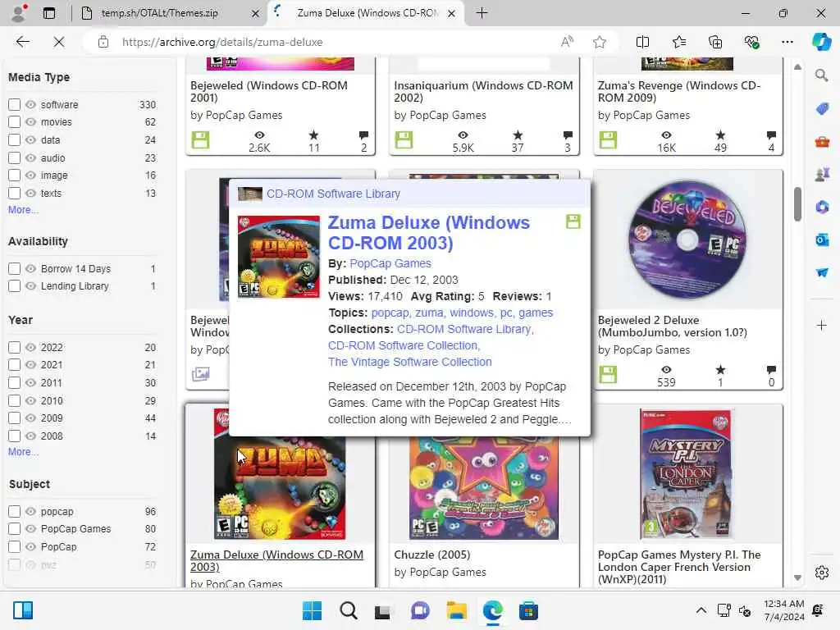The image size is (840, 630).
Task: Expand More media types
Action: [x=23, y=210]
